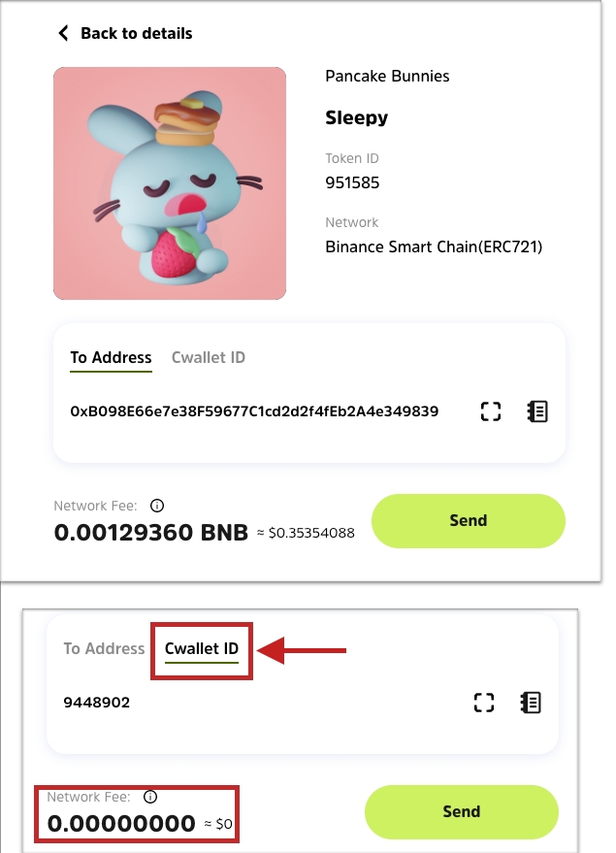This screenshot has width=616, height=853.
Task: Go back via Back to details link
Action: click(x=136, y=33)
